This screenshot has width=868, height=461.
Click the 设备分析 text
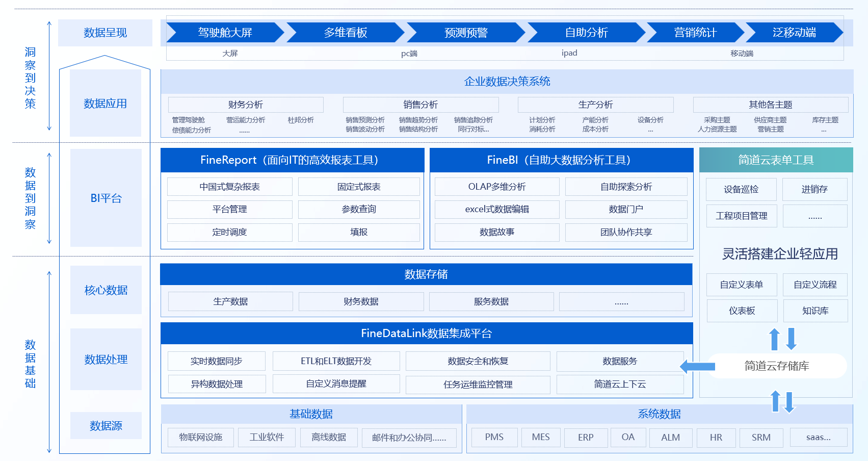click(x=650, y=120)
